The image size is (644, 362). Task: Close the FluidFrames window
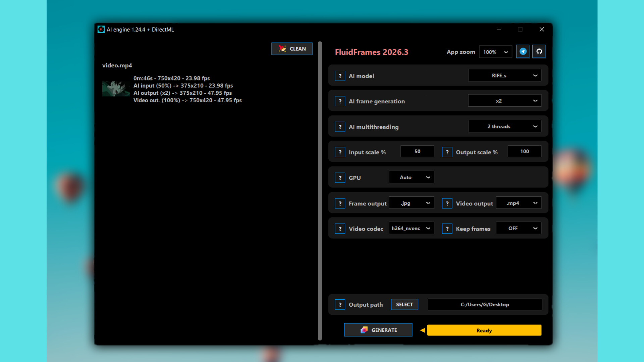click(542, 29)
